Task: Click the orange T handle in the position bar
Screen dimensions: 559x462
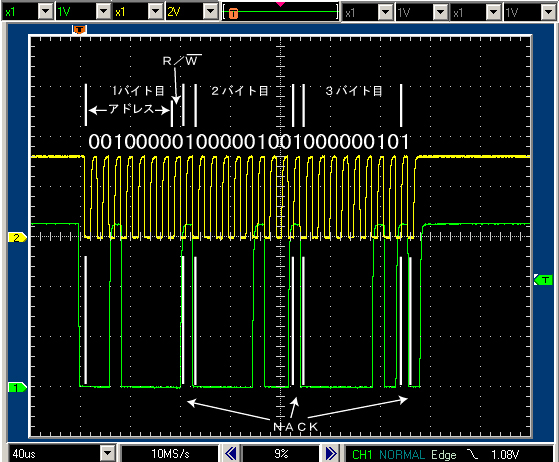Action: point(233,14)
